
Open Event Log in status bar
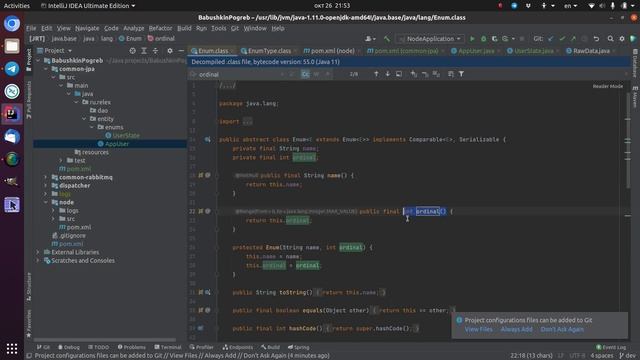[x=611, y=347]
